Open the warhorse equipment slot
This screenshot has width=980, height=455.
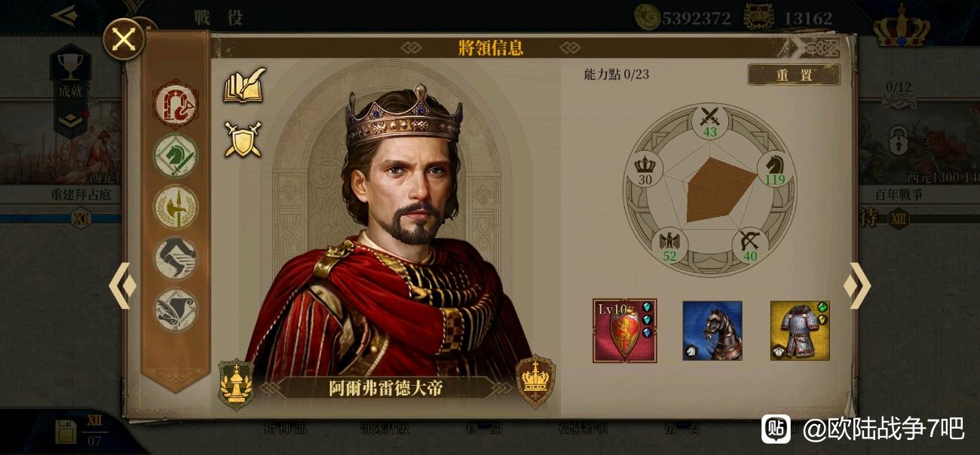[x=712, y=331]
